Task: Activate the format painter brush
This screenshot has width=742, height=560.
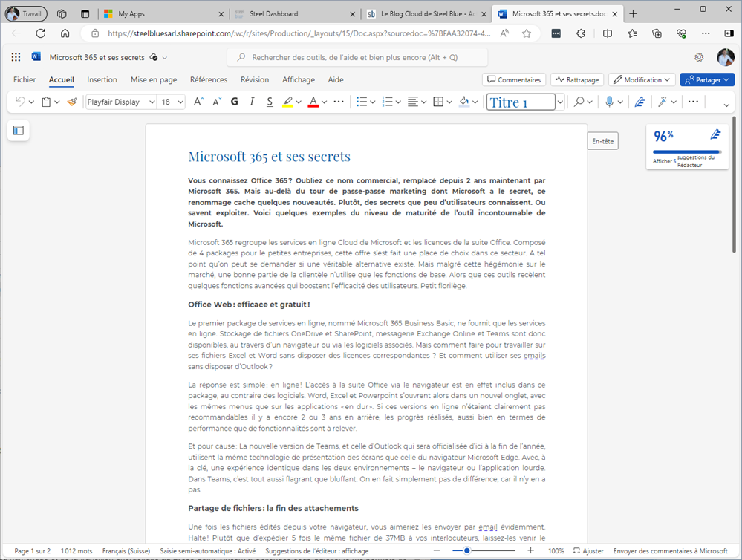Action: (72, 102)
